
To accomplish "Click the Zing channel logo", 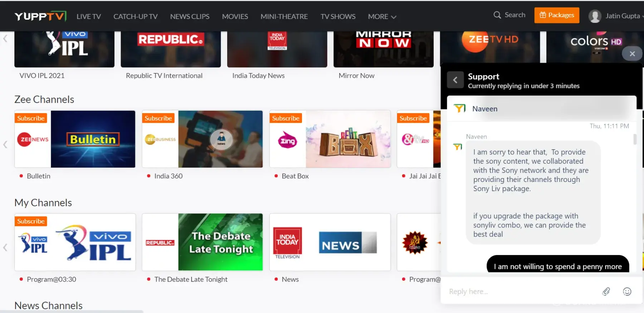I will (x=288, y=141).
